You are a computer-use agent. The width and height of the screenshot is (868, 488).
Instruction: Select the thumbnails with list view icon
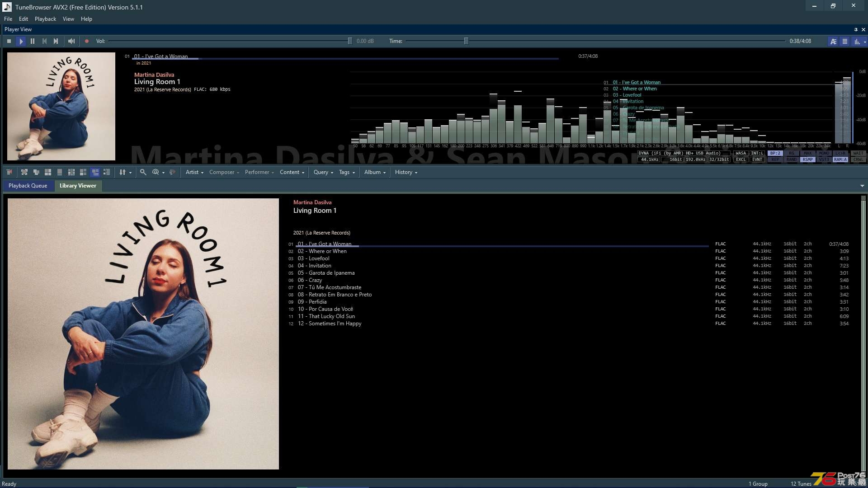(83, 172)
